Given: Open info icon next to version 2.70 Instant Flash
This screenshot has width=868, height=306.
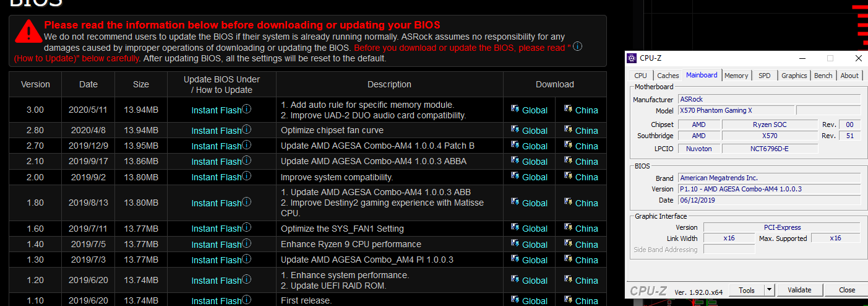Looking at the screenshot, I should [x=246, y=145].
